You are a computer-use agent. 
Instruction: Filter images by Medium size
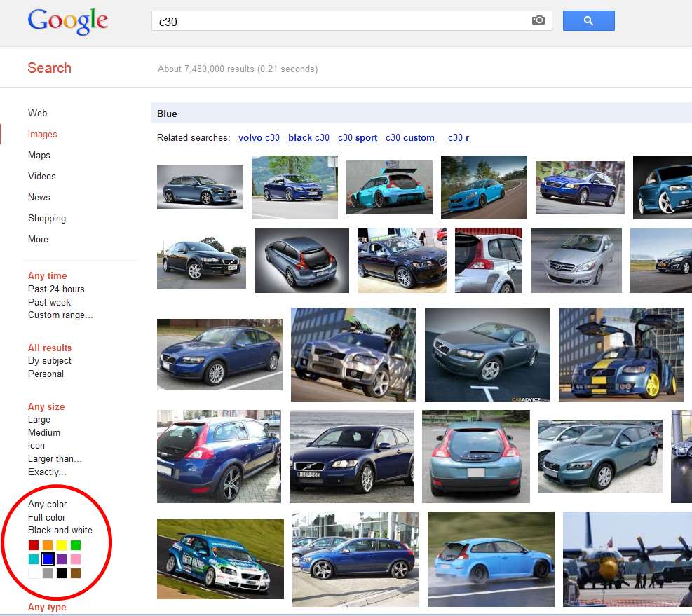click(x=44, y=433)
